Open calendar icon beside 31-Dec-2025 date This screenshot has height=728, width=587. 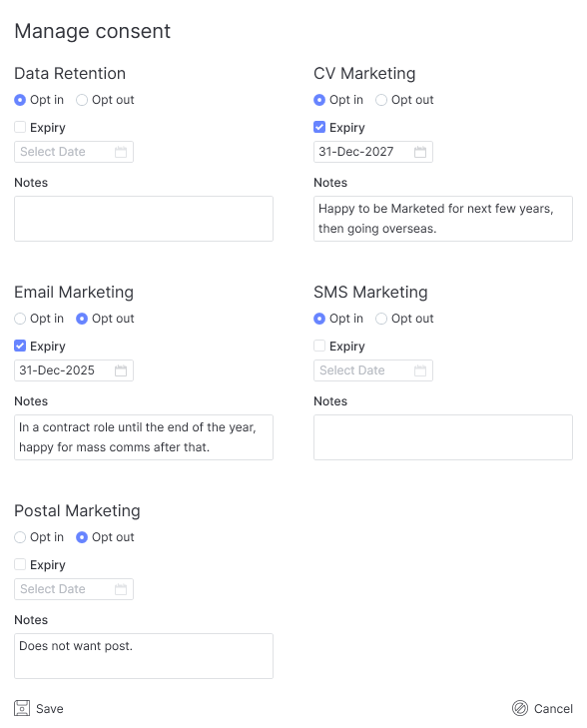[121, 370]
